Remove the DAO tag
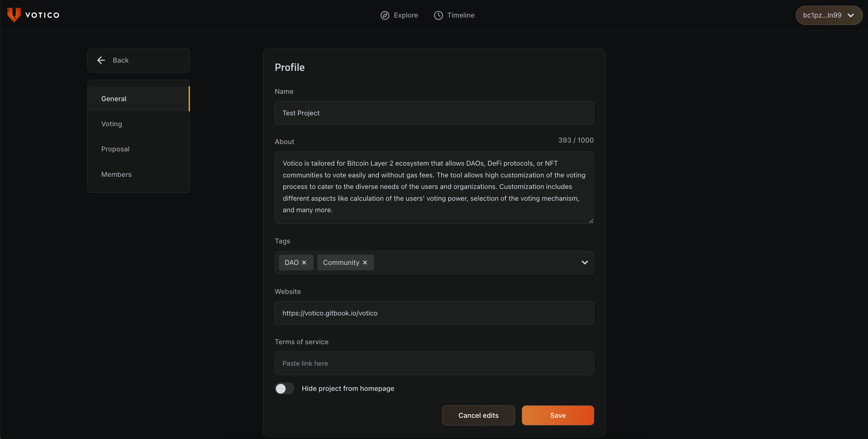The width and height of the screenshot is (868, 439). click(x=304, y=262)
